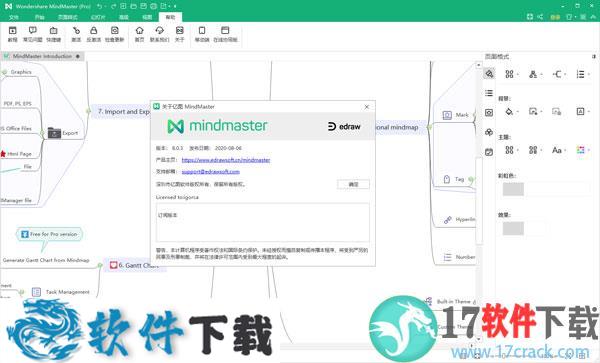
Task: Open the File (文件) menu tab
Action: (13, 17)
